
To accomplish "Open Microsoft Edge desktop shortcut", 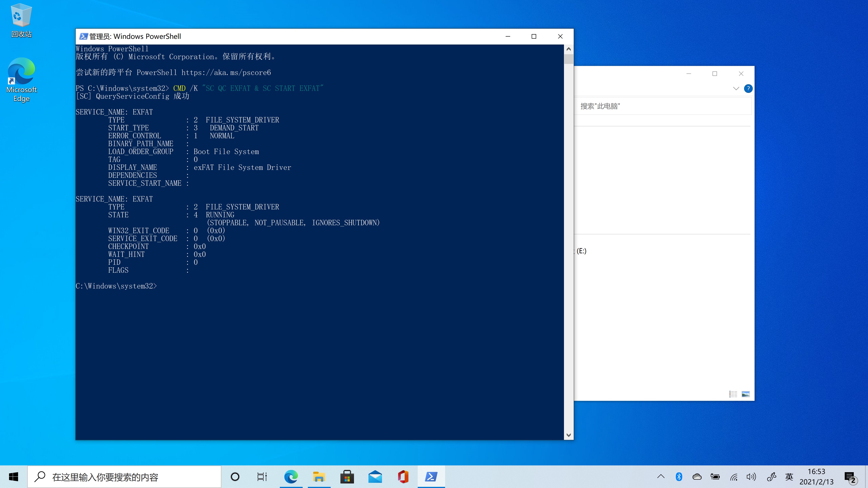I will (x=21, y=80).
